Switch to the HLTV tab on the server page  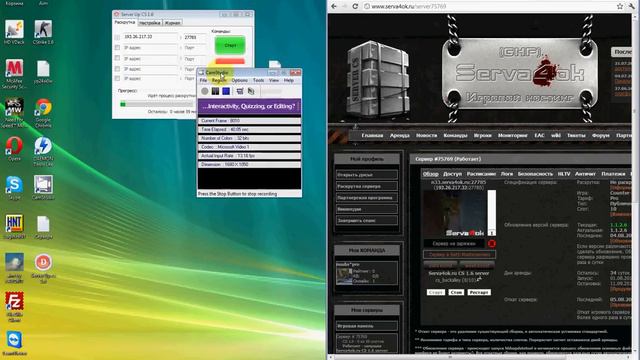(564, 173)
